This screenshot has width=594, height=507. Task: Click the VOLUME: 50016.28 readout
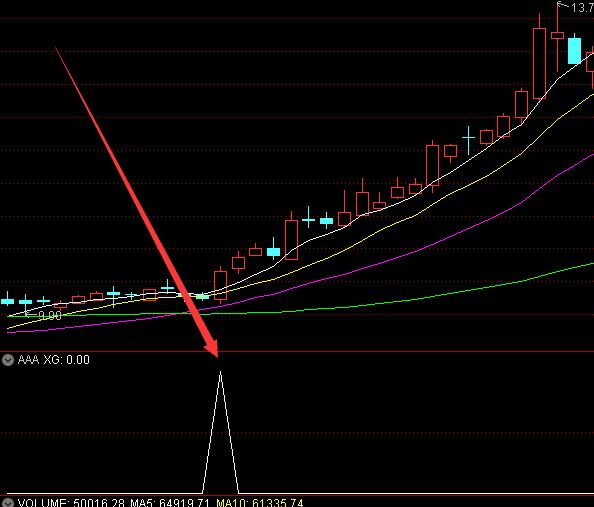pyautogui.click(x=70, y=503)
